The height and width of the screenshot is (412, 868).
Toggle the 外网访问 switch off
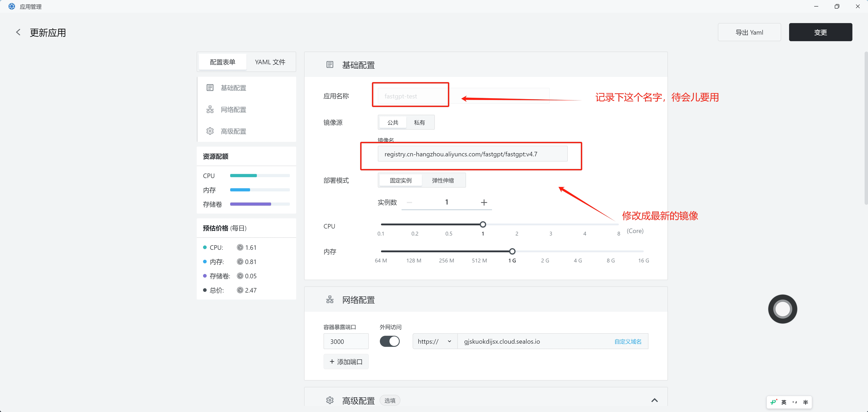coord(390,341)
